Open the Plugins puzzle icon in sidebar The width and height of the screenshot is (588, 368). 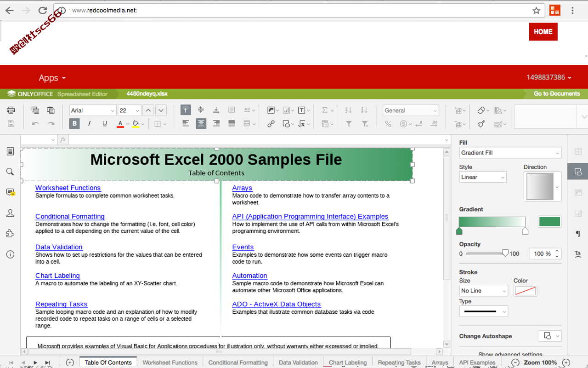tap(10, 234)
